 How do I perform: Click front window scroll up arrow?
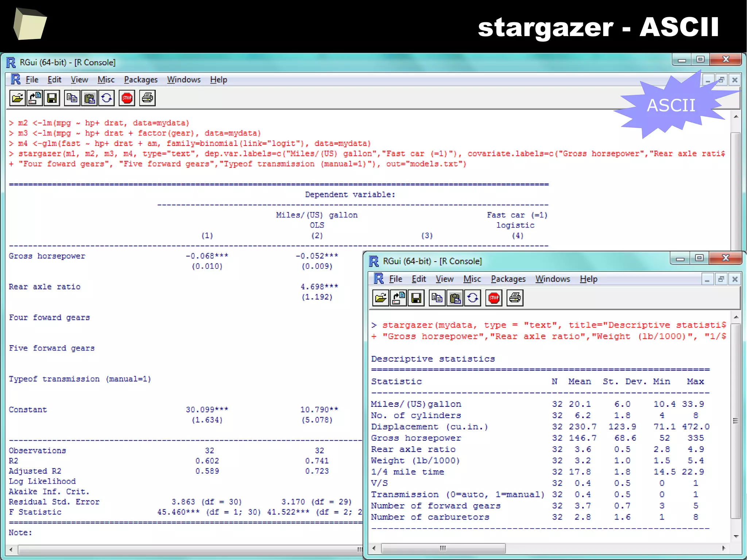[736, 317]
